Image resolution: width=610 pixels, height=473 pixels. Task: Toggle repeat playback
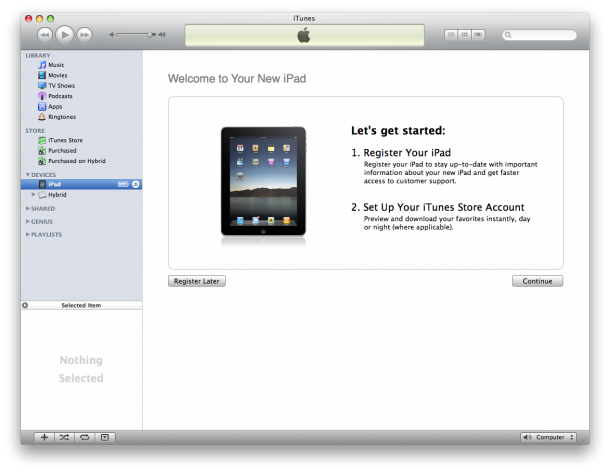[85, 437]
